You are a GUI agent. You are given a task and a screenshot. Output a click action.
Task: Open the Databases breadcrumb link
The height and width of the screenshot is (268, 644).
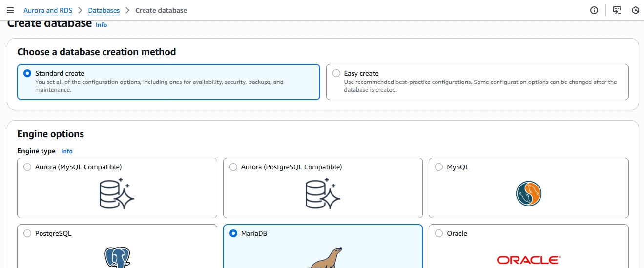click(x=104, y=10)
